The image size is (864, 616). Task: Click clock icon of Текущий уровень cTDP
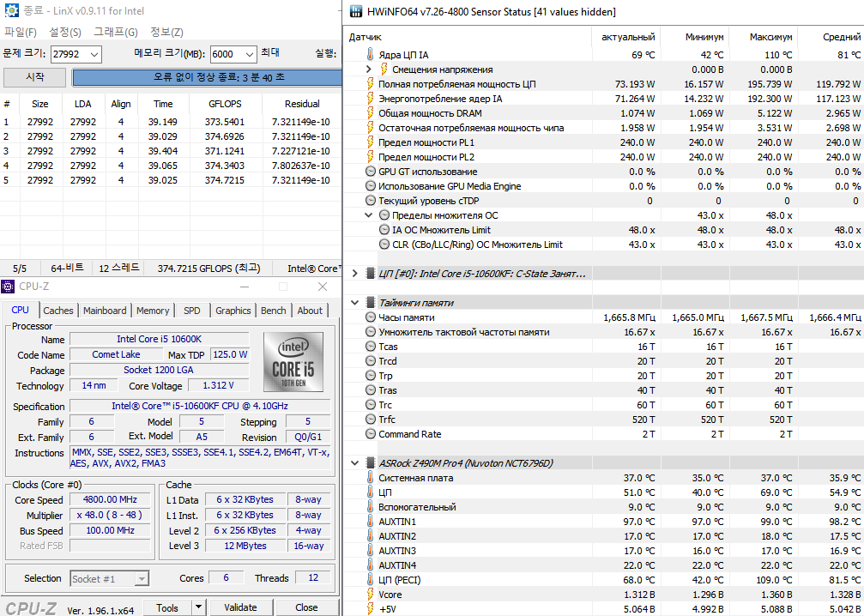(371, 201)
